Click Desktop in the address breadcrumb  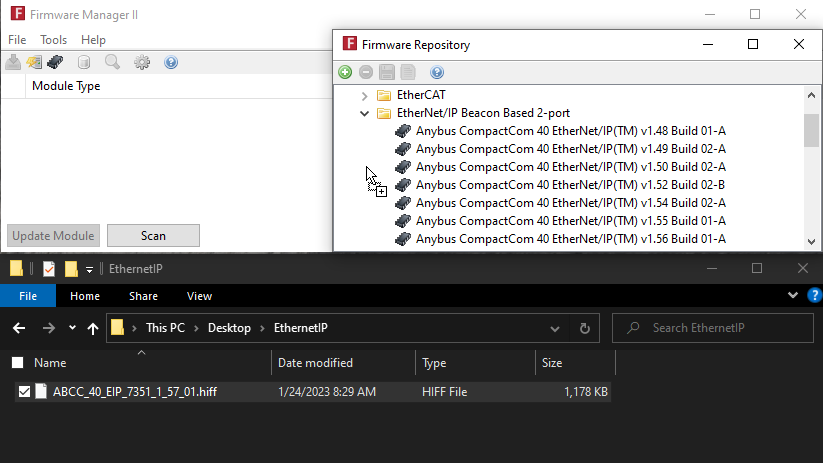click(229, 328)
